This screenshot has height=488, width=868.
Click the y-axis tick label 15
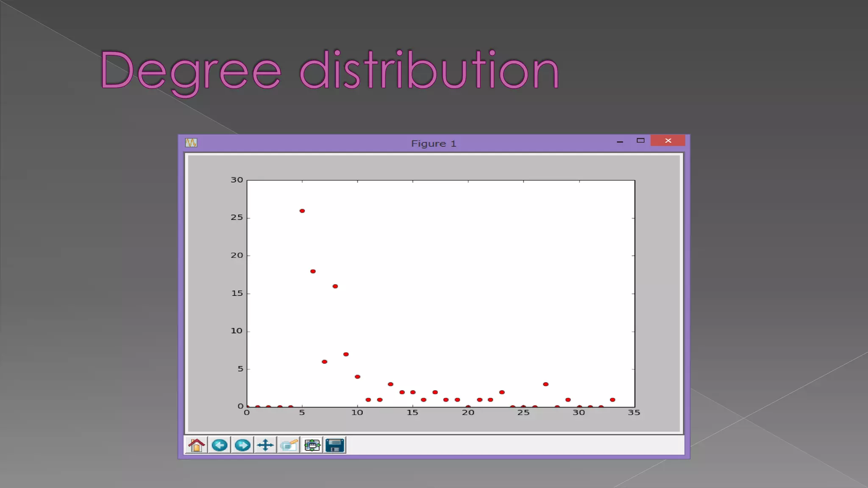coord(237,293)
